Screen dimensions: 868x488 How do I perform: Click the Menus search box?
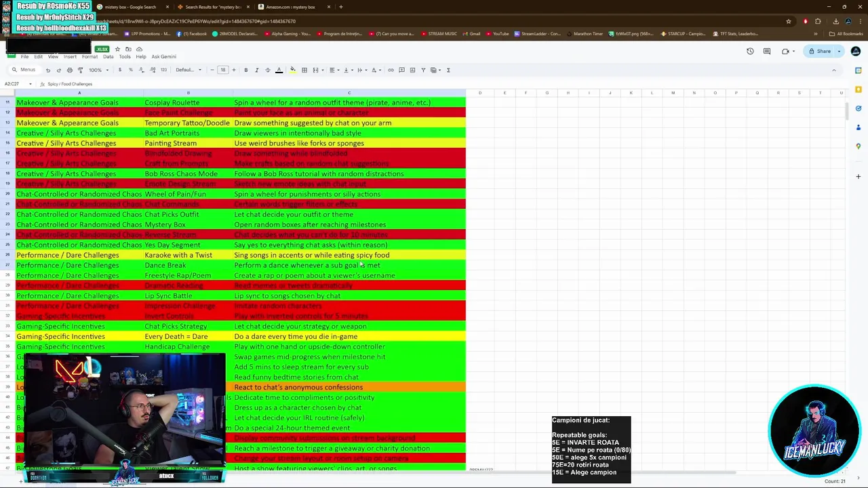pyautogui.click(x=24, y=70)
